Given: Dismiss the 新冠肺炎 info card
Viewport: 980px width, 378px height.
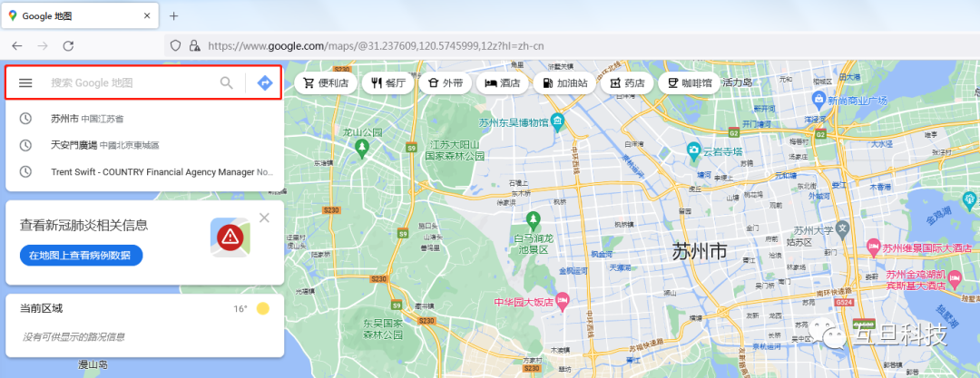Looking at the screenshot, I should [264, 218].
